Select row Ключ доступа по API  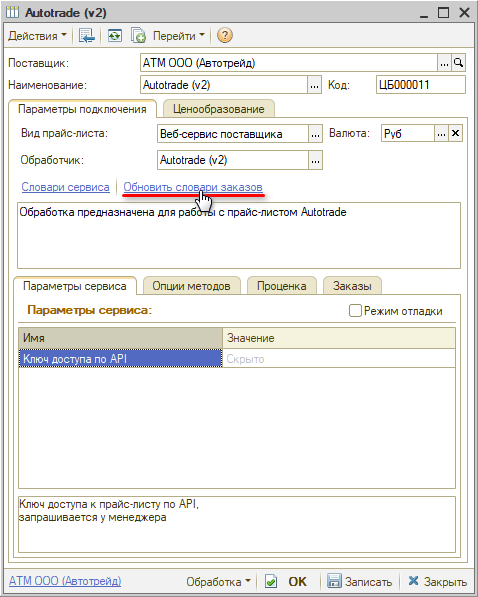(x=120, y=359)
